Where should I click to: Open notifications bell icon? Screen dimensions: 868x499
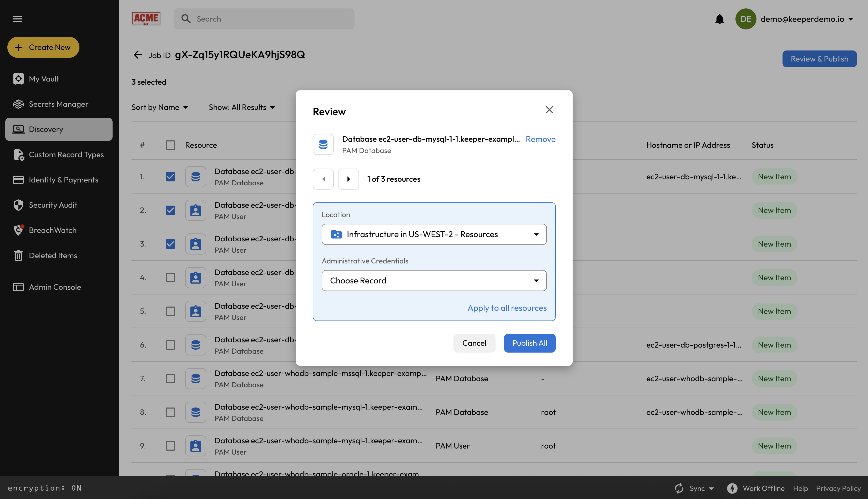click(719, 19)
